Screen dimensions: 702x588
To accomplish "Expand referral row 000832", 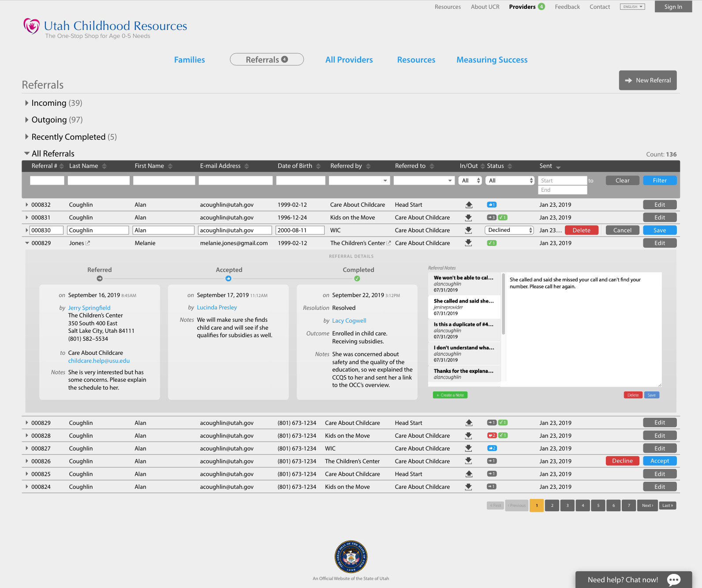I will (27, 205).
